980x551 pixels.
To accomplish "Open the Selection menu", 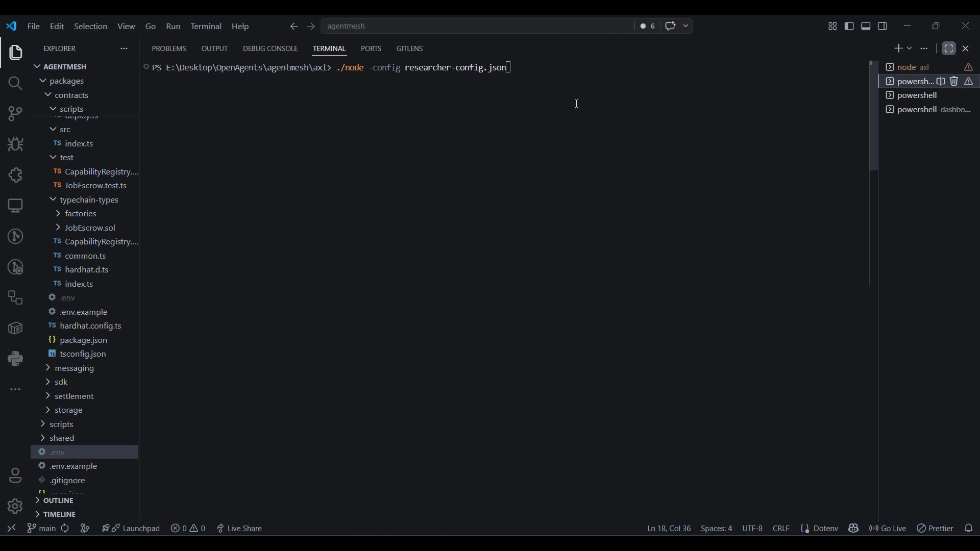I will [91, 27].
